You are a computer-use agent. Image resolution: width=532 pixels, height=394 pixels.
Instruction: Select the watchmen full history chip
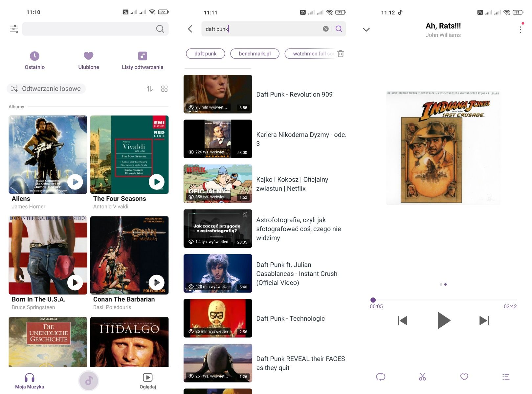click(x=310, y=54)
